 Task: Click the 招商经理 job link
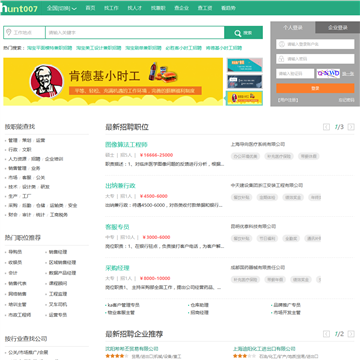point(200,313)
